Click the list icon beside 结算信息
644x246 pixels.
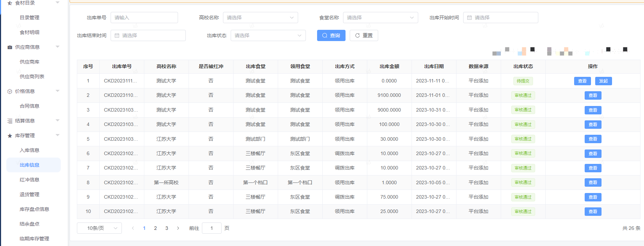click(10, 121)
